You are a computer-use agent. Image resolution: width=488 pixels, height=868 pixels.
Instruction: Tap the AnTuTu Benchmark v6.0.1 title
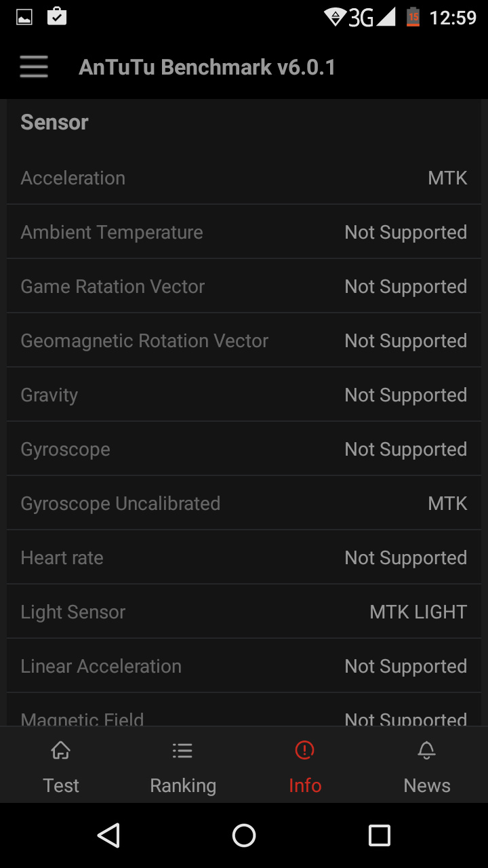tap(207, 67)
